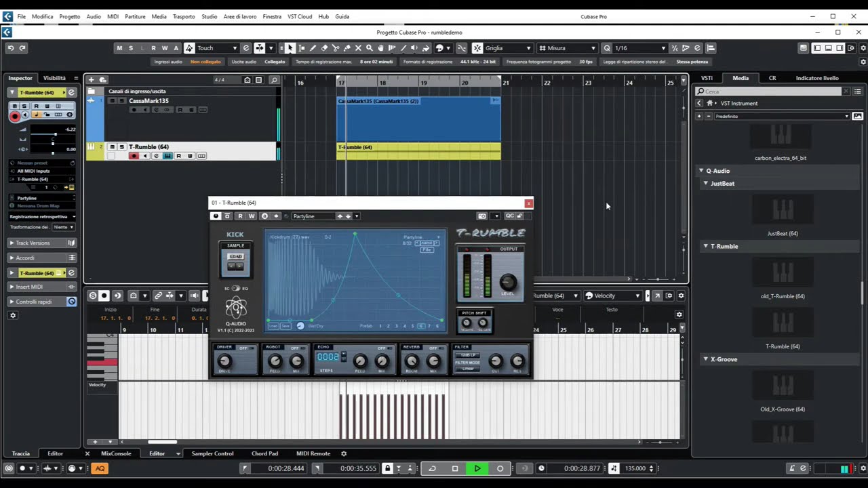
Task: Record-enable the T-Rumble (64) track in track list
Action: [x=134, y=156]
